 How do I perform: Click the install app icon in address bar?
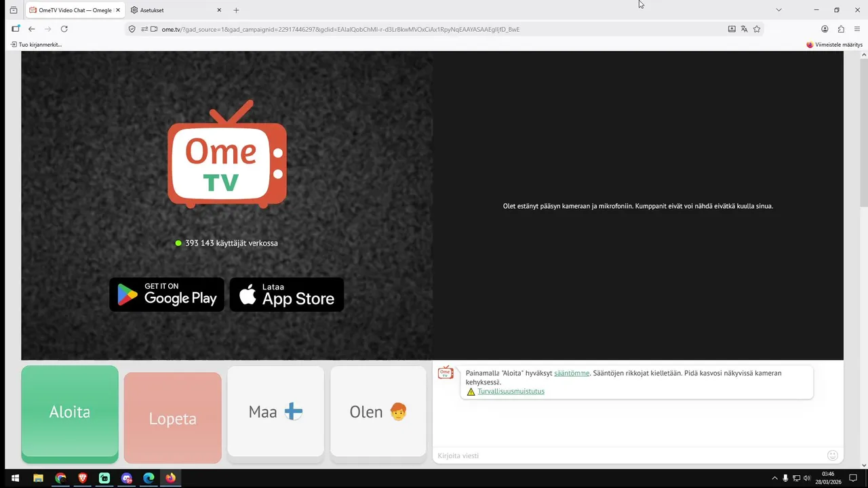[x=732, y=29]
